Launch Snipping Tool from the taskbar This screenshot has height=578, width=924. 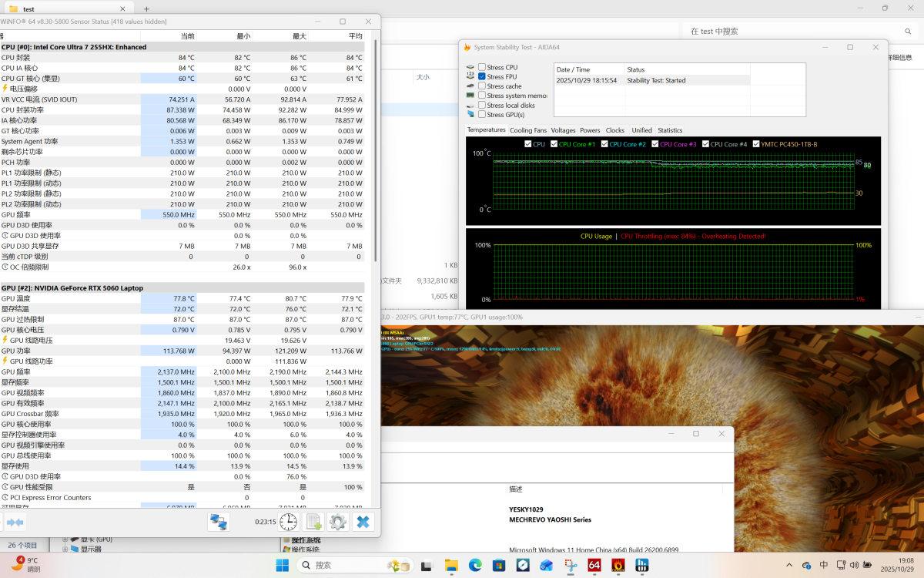pos(570,565)
